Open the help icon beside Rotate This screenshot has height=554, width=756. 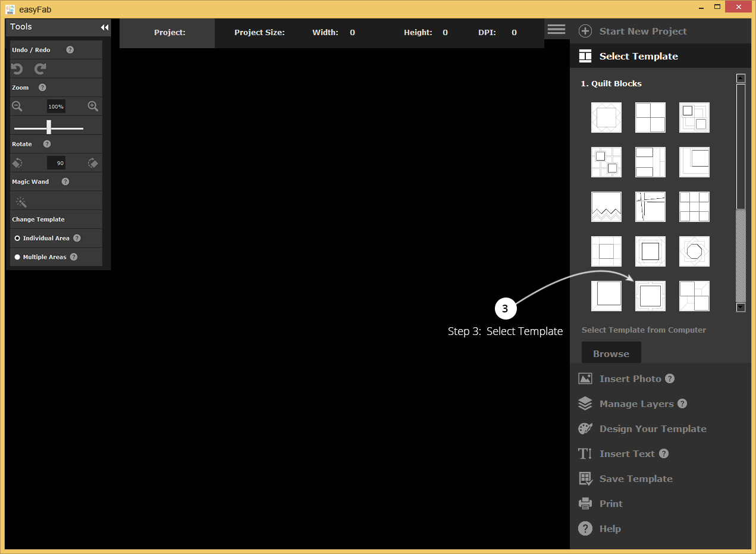[47, 144]
